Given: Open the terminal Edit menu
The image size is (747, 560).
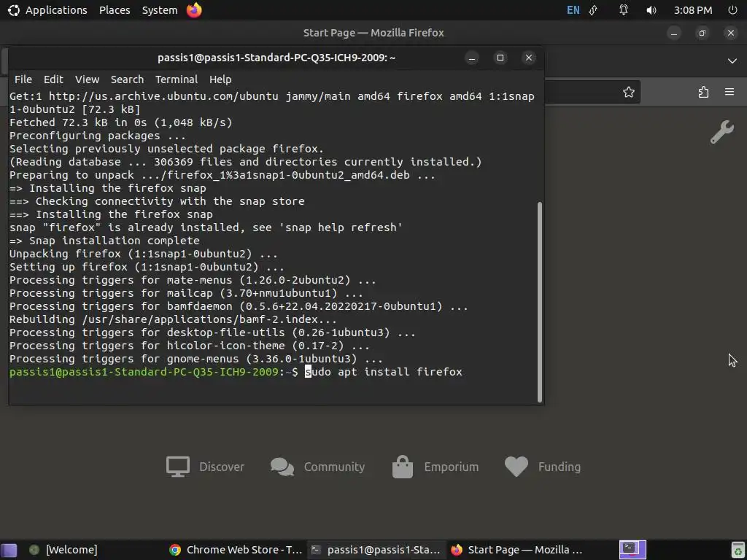Looking at the screenshot, I should (x=53, y=79).
